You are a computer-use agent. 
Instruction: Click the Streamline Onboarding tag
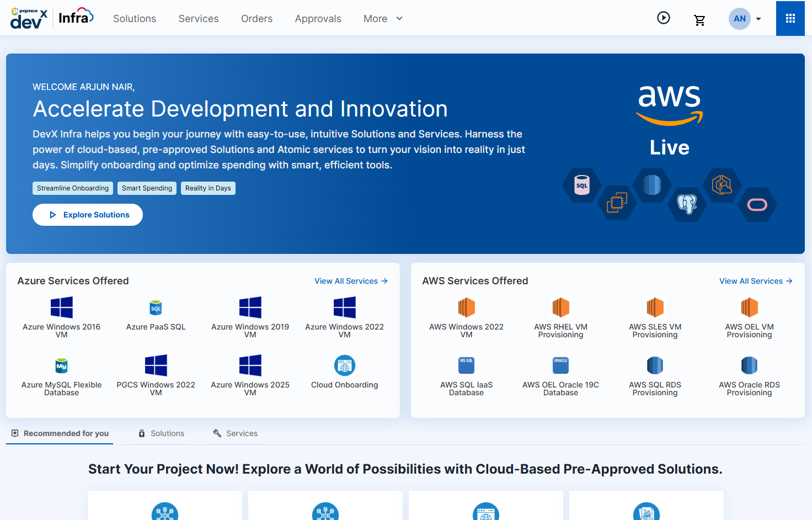pyautogui.click(x=73, y=188)
